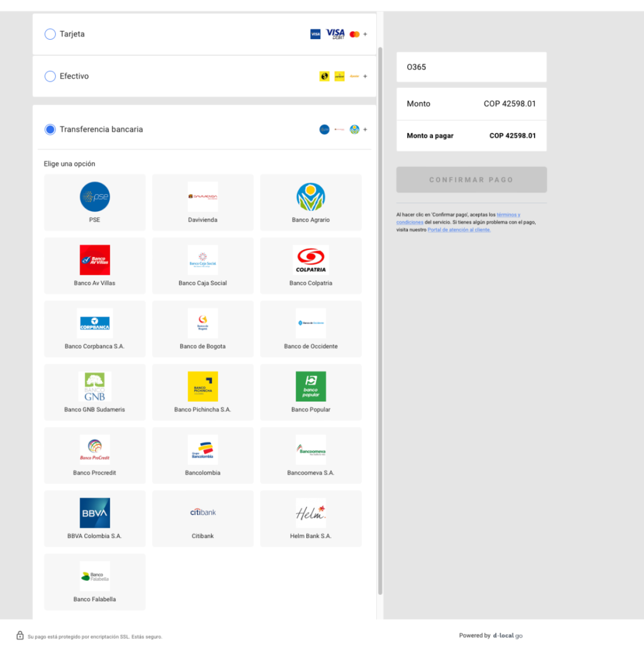Open Portal de atención al cliente link

coord(459,230)
